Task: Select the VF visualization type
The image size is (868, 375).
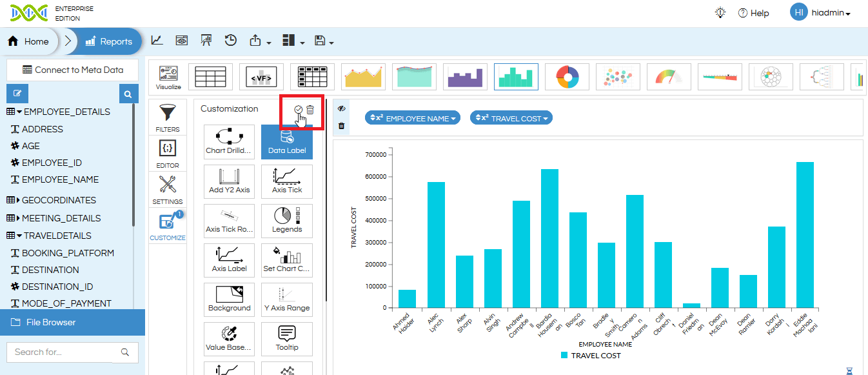Action: 261,77
